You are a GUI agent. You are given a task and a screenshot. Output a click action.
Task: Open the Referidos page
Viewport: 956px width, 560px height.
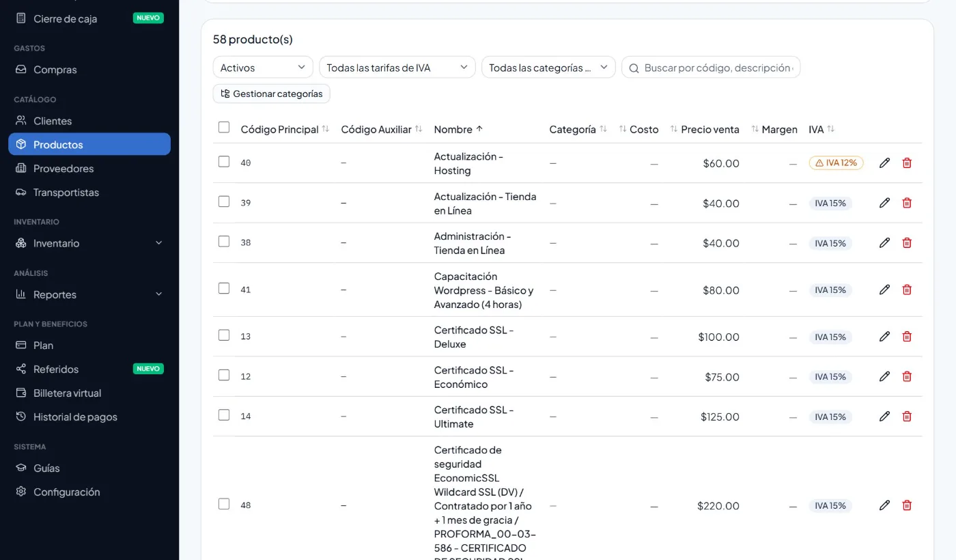pyautogui.click(x=89, y=369)
